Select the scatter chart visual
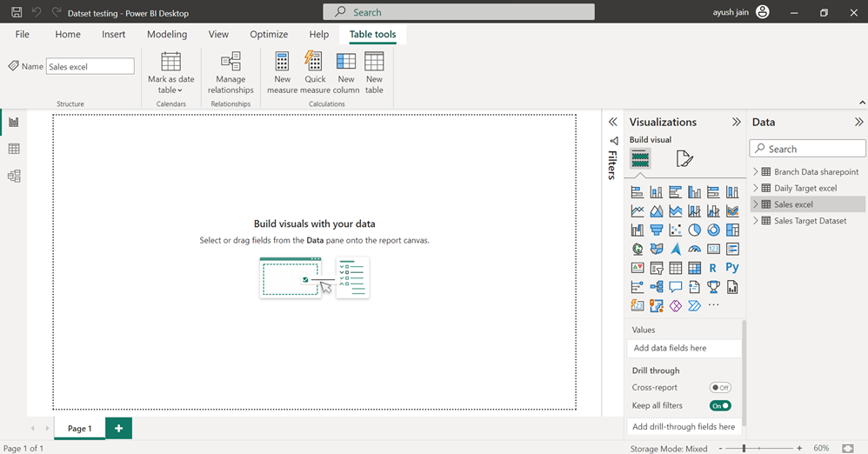The height and width of the screenshot is (454, 868). point(676,230)
